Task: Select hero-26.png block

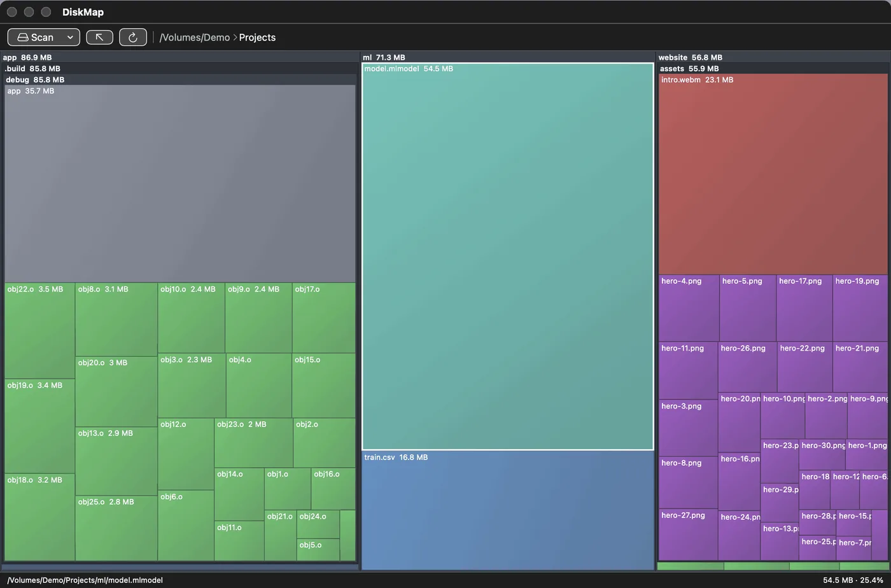Action: point(748,367)
